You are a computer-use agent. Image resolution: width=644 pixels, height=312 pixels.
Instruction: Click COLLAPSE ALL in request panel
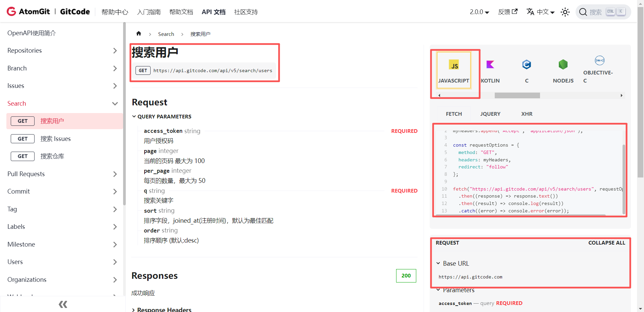coord(606,243)
